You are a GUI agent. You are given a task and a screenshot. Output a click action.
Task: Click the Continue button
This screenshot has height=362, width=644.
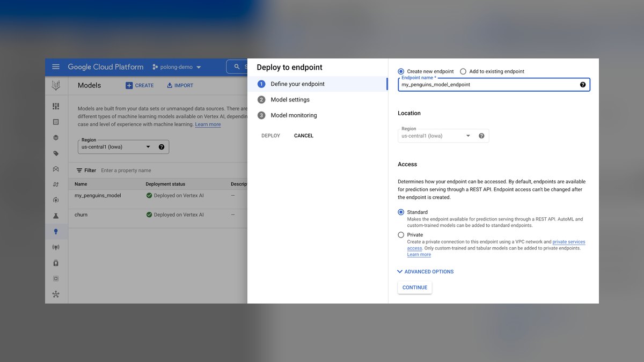[415, 287]
